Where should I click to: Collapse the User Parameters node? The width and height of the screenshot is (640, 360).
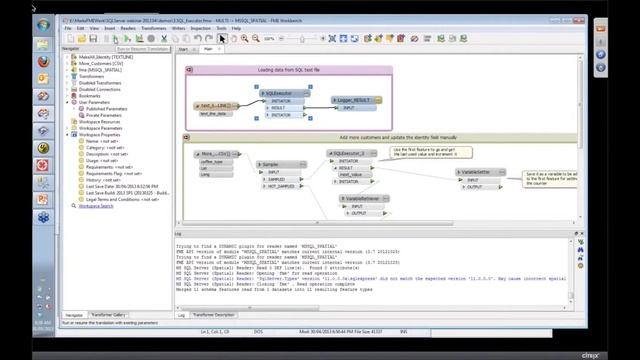tap(67, 102)
